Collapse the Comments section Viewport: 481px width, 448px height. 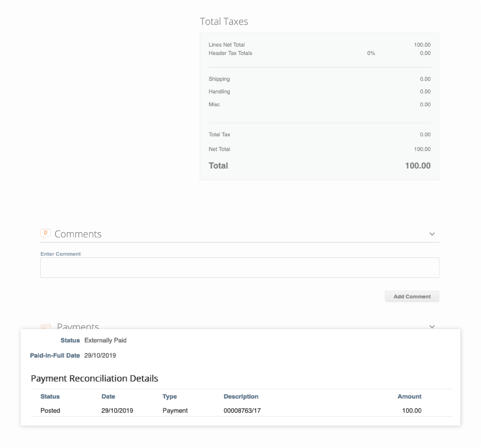(432, 234)
